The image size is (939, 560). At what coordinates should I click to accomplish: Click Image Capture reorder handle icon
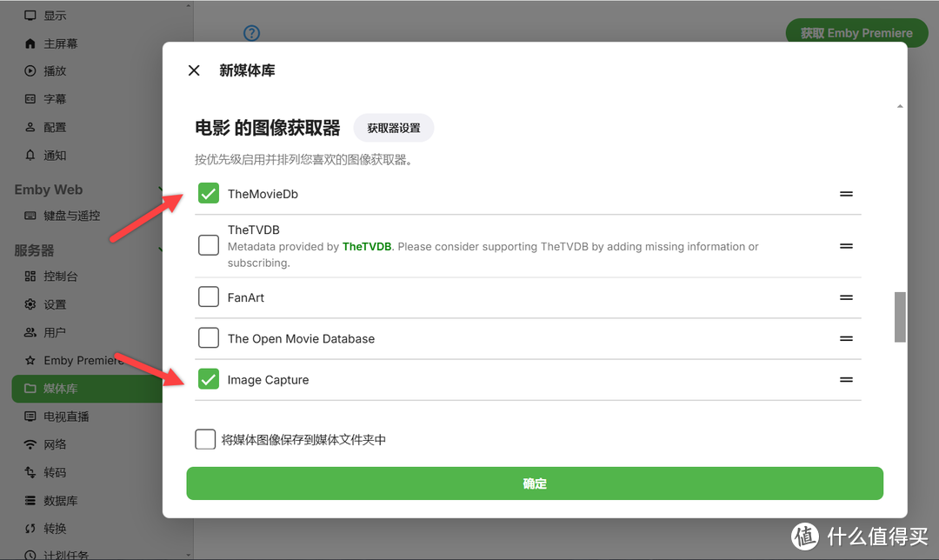click(x=846, y=380)
